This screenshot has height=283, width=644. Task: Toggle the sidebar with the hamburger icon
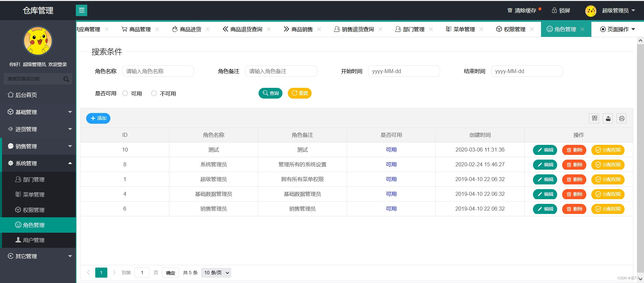pos(82,10)
